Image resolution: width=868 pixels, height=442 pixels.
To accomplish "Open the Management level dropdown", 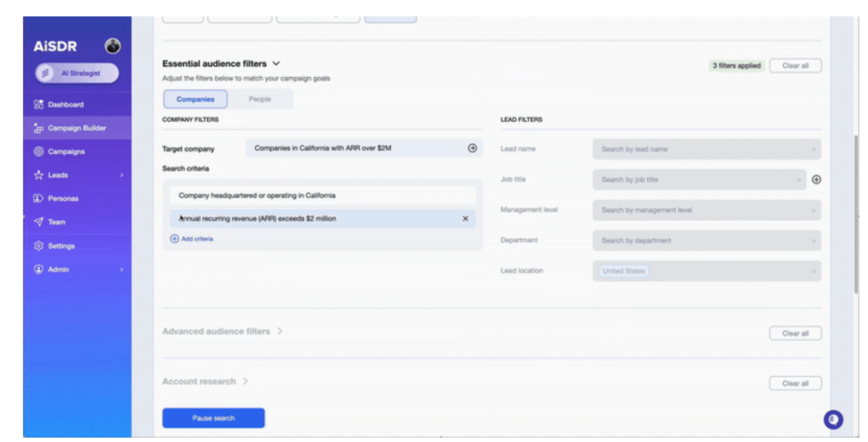I will [x=706, y=210].
